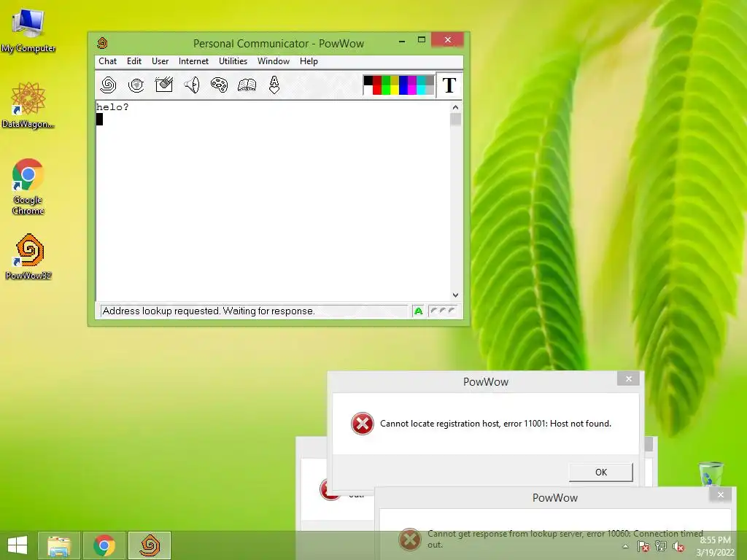The height and width of the screenshot is (560, 747).
Task: Click the green A status bar icon
Action: click(418, 311)
